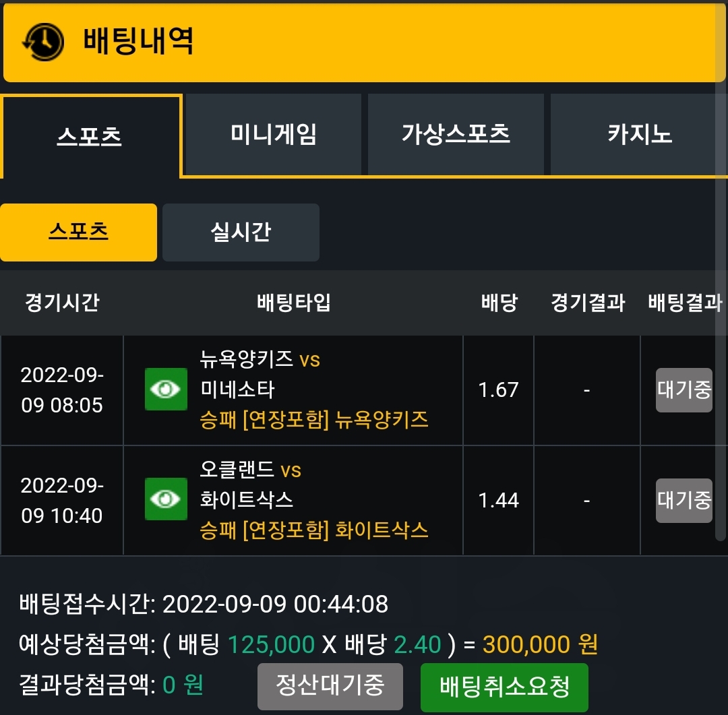The width and height of the screenshot is (728, 715).
Task: Click the 배팅내역 header title
Action: (x=138, y=41)
